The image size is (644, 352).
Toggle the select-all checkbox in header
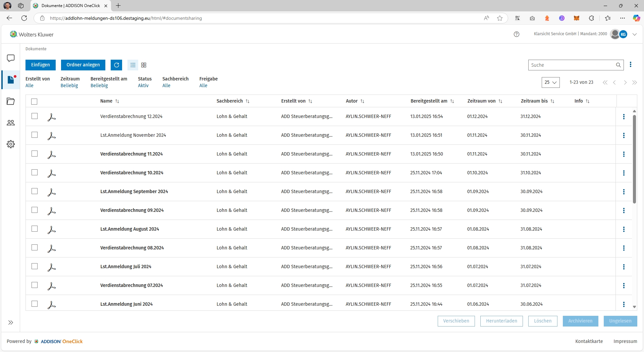[x=34, y=102]
